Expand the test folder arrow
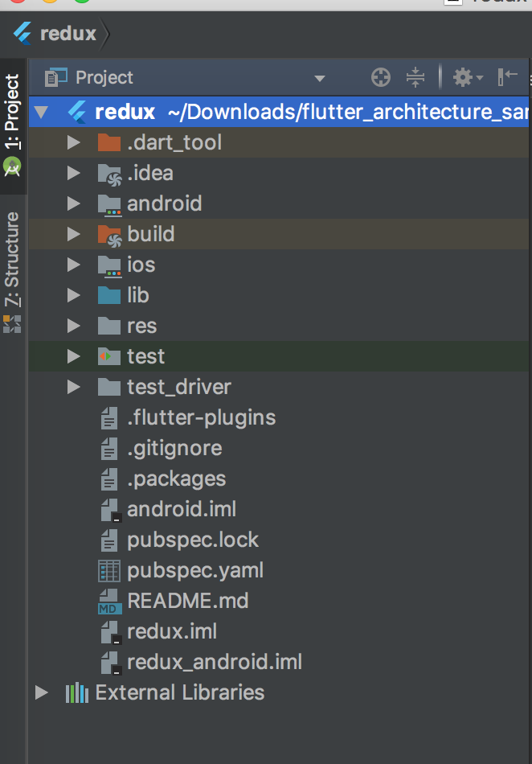Viewport: 532px width, 764px height. point(73,356)
